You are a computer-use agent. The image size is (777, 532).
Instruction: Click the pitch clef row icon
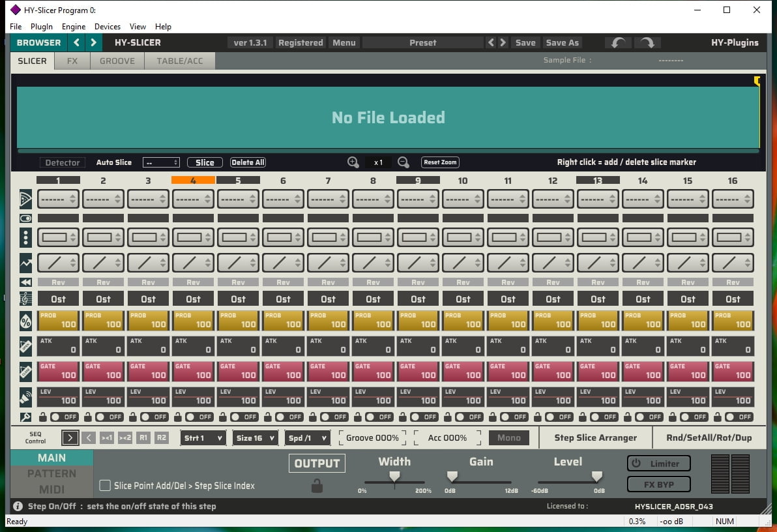pos(25,299)
